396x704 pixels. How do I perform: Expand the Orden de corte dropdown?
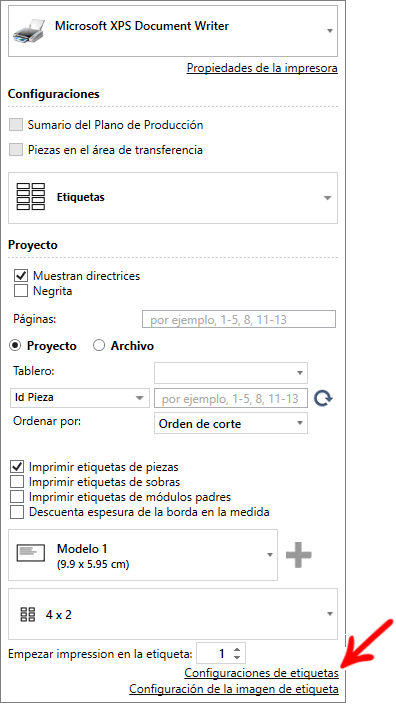(x=231, y=424)
